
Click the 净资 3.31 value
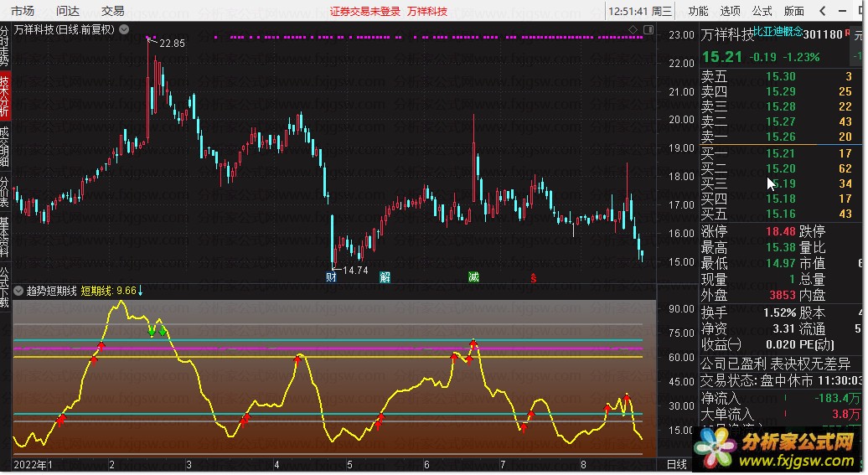point(784,329)
